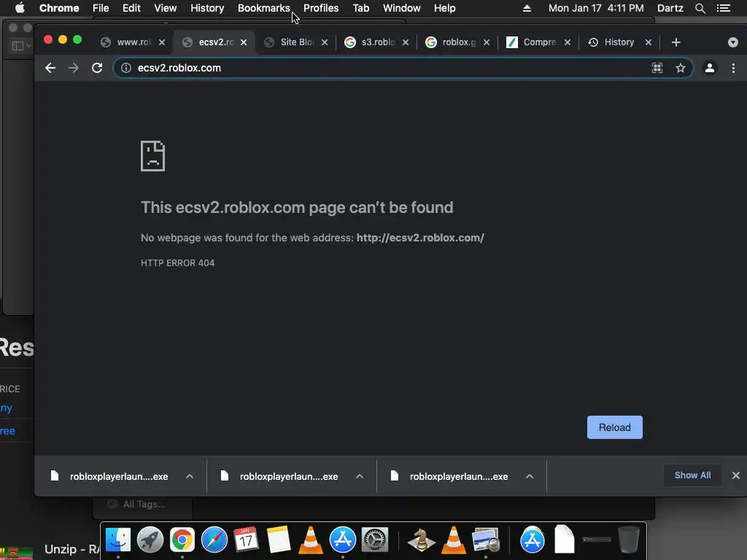747x560 pixels.
Task: Close the s3.roblox tab
Action: click(x=406, y=42)
